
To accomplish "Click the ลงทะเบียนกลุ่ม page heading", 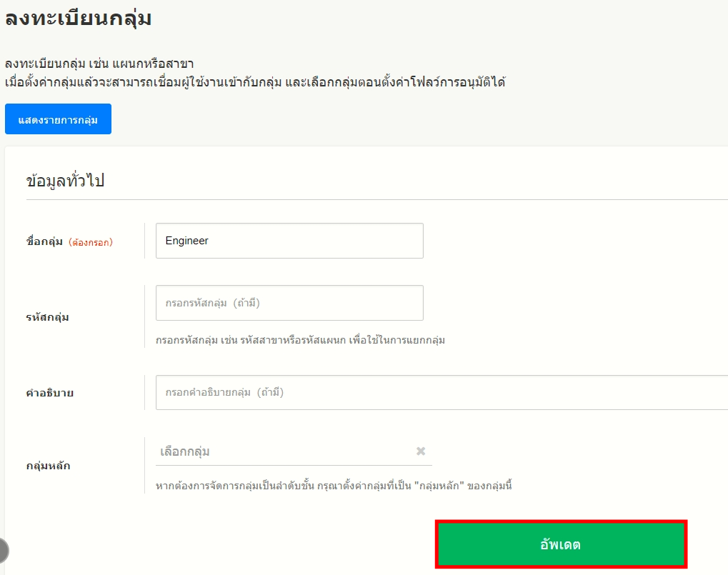I will coord(78,18).
